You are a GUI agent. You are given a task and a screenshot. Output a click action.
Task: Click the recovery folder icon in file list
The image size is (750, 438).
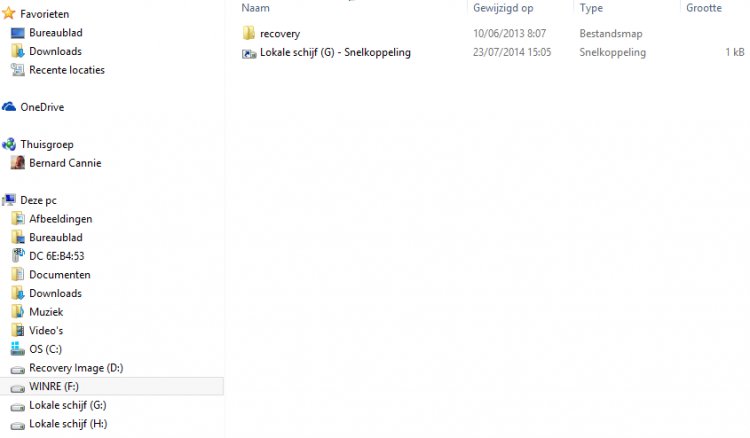click(249, 33)
